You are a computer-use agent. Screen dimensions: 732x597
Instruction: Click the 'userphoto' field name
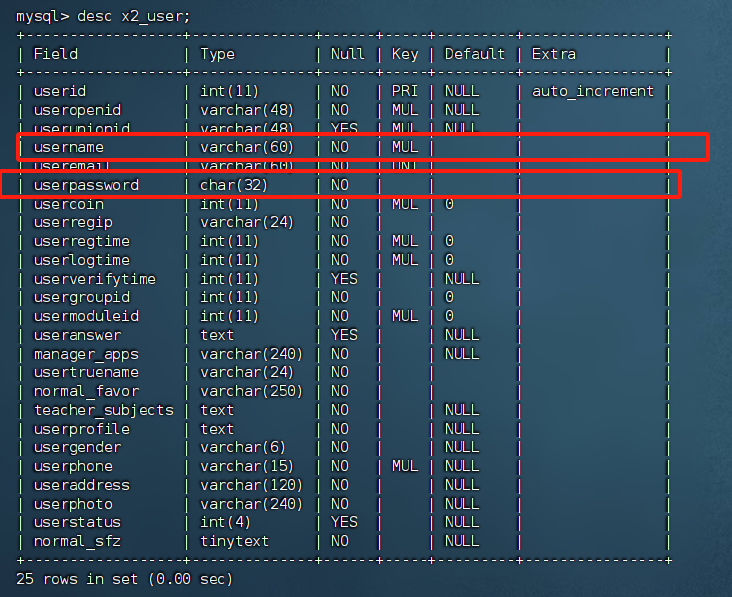pyautogui.click(x=73, y=504)
